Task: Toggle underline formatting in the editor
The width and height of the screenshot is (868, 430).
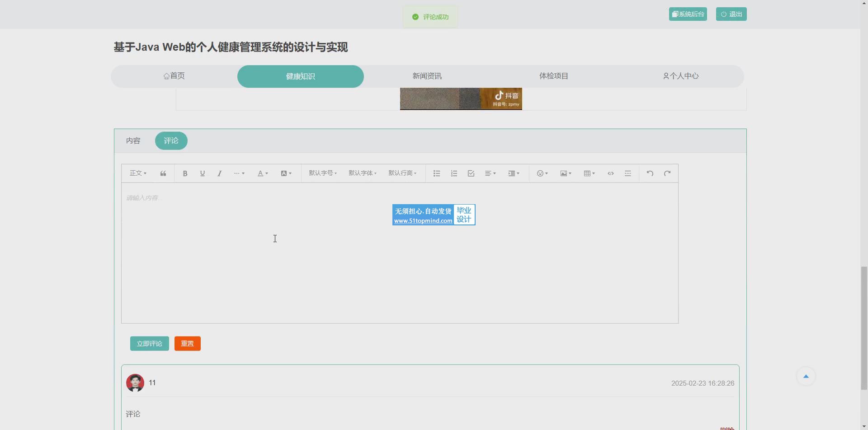Action: [x=203, y=173]
